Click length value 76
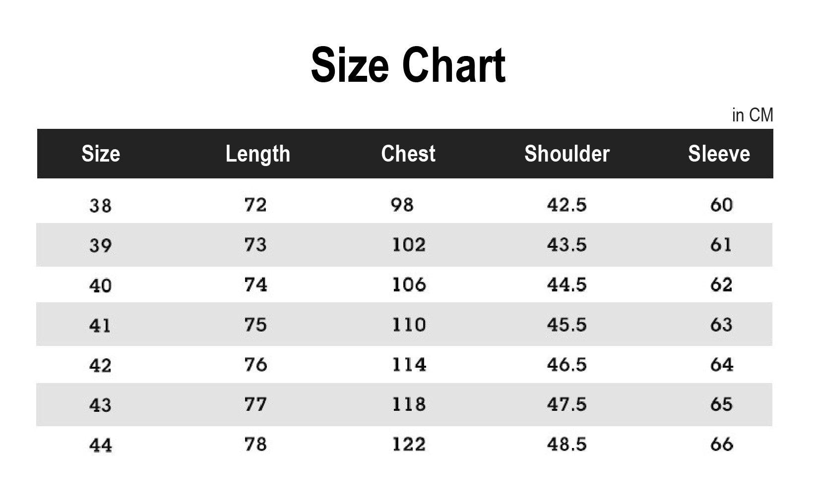Image resolution: width=817 pixels, height=504 pixels. 255,365
